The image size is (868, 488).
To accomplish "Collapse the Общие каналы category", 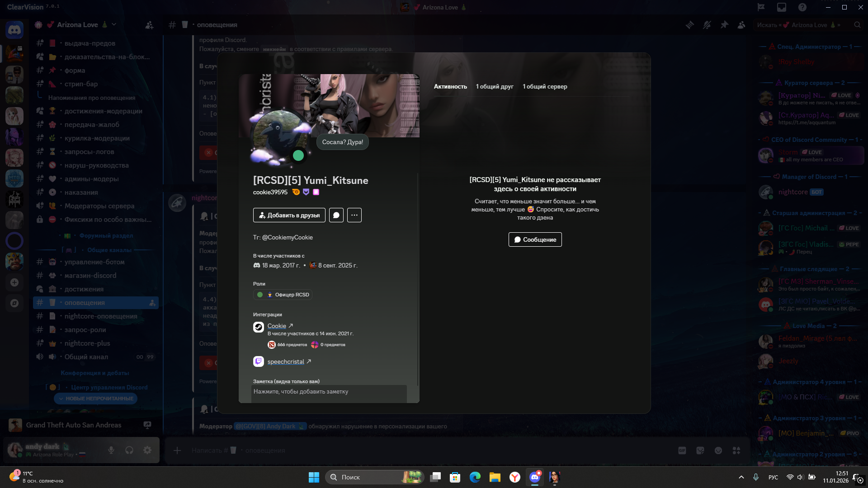I will pyautogui.click(x=109, y=250).
